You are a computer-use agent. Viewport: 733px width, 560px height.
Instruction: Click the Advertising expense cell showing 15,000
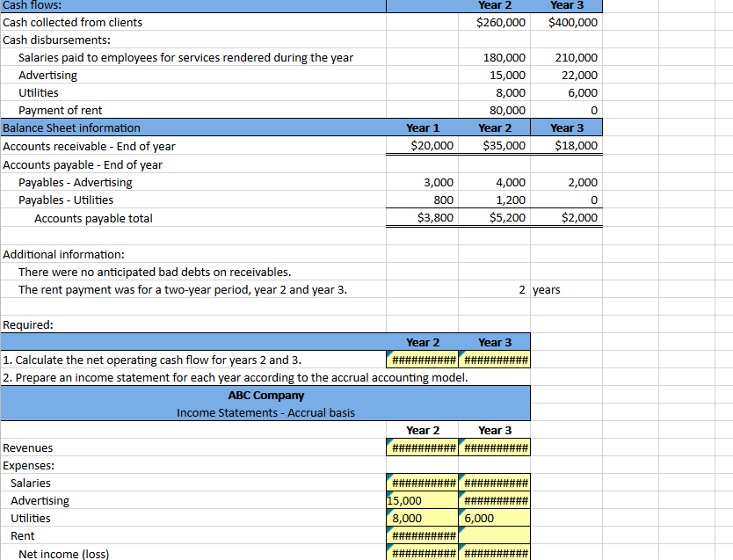421,500
